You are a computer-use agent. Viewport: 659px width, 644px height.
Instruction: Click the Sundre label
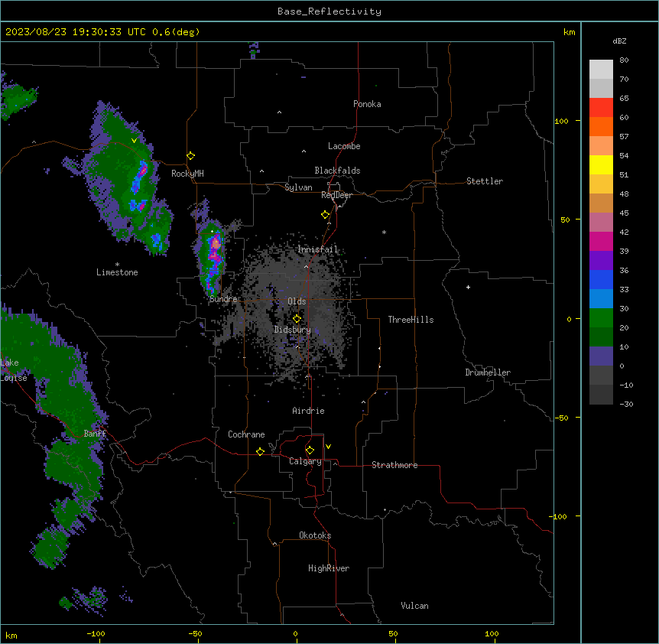(223, 299)
